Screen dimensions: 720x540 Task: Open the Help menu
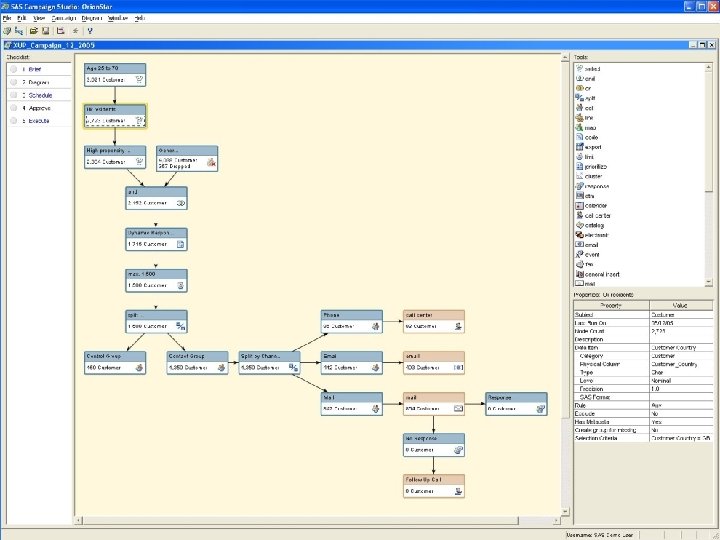pyautogui.click(x=140, y=18)
